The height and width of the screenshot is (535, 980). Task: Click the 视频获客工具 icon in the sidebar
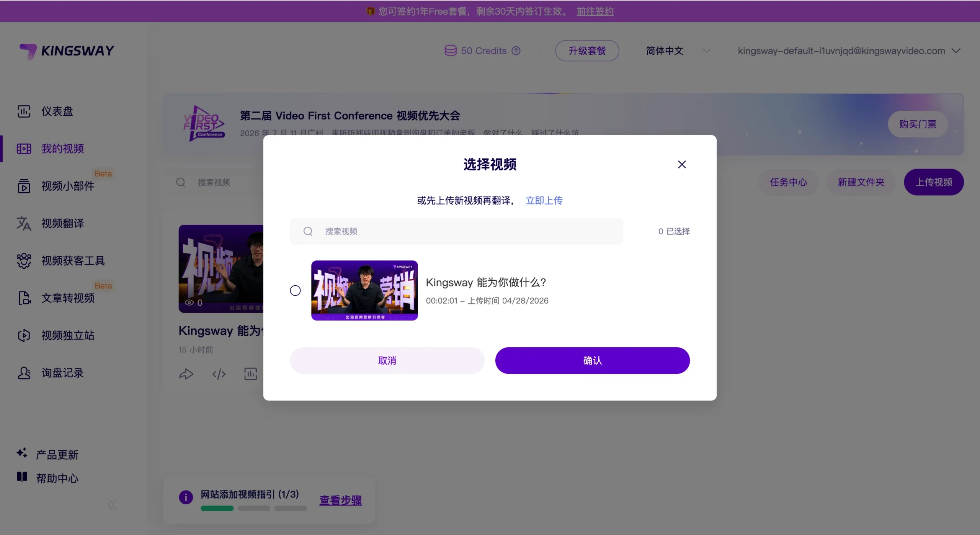tap(24, 261)
